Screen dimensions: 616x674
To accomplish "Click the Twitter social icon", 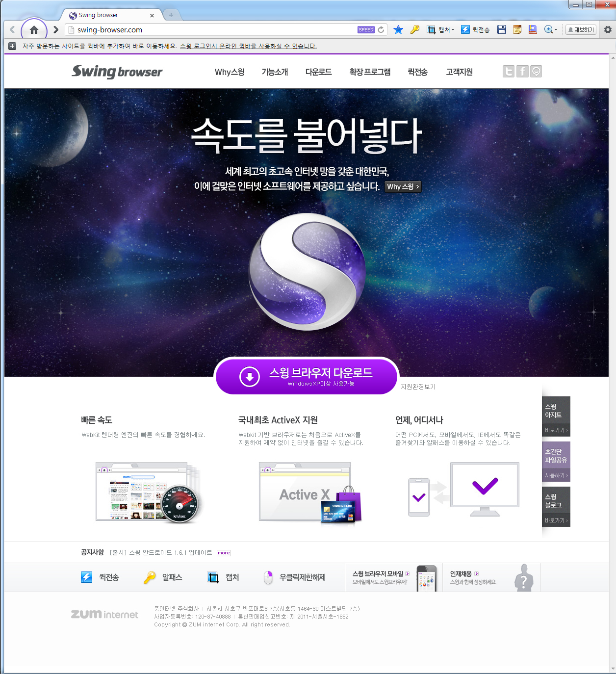I will tap(509, 72).
